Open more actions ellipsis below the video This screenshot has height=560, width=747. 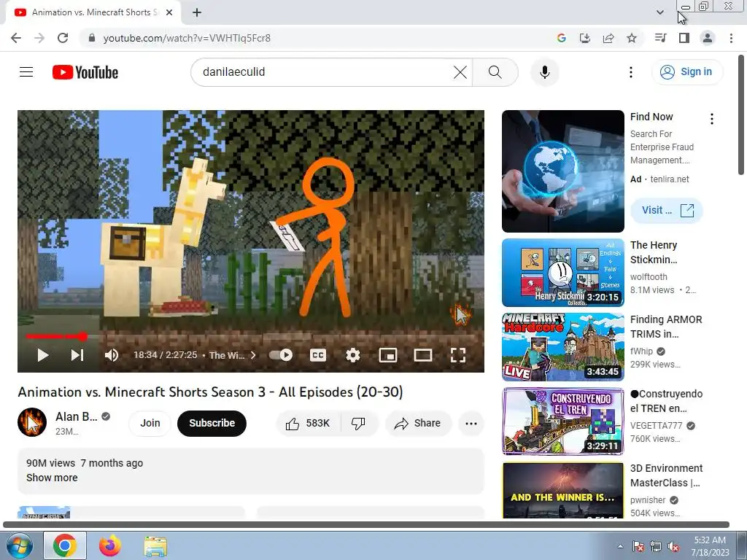coord(471,424)
